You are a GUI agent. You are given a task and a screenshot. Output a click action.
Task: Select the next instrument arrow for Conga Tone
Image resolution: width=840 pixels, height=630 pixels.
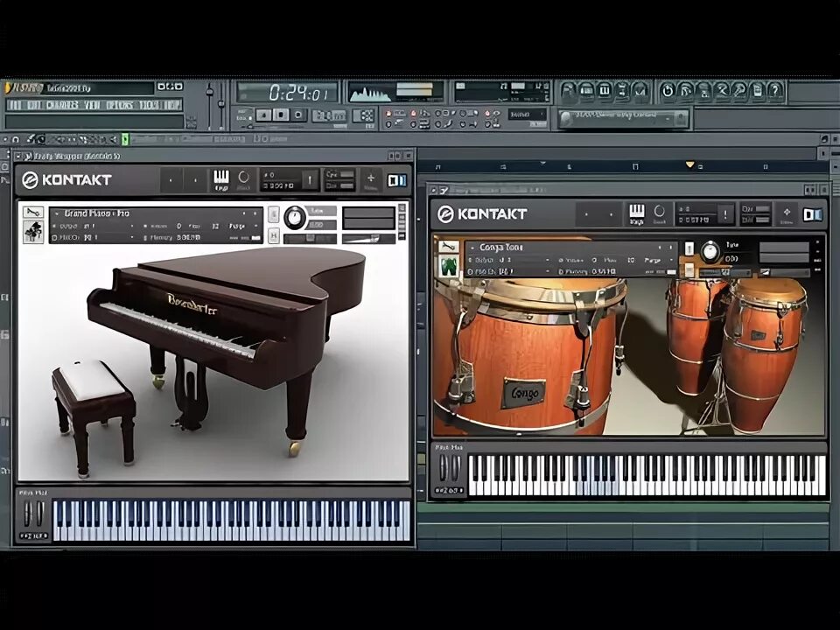[671, 248]
